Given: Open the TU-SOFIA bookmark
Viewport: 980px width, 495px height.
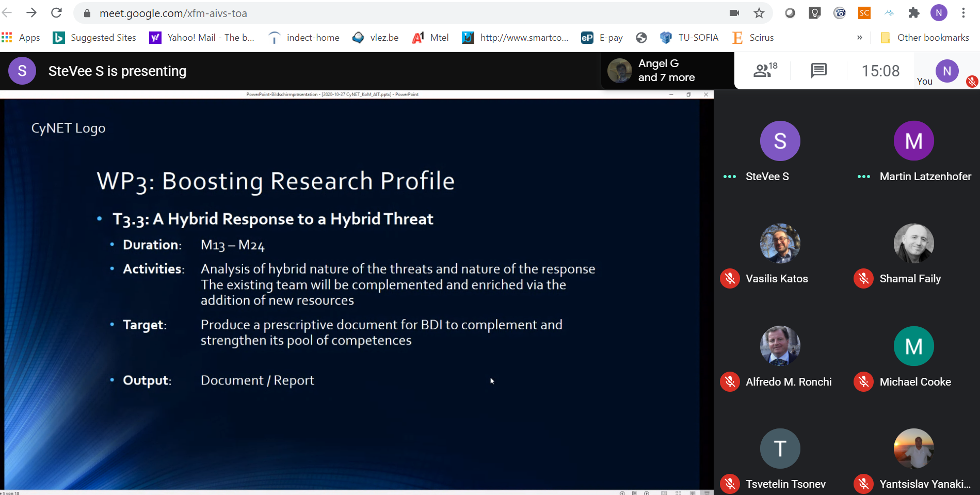Looking at the screenshot, I should pyautogui.click(x=689, y=38).
